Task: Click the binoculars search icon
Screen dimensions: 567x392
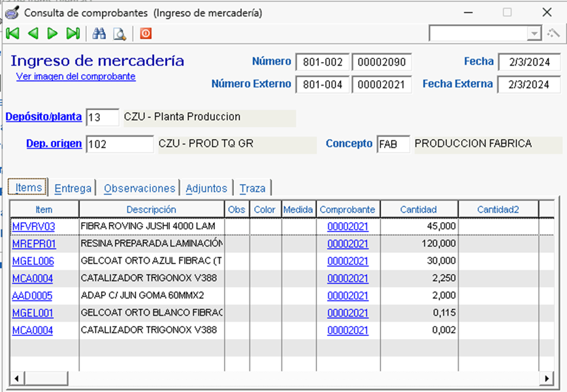Action: pos(99,34)
